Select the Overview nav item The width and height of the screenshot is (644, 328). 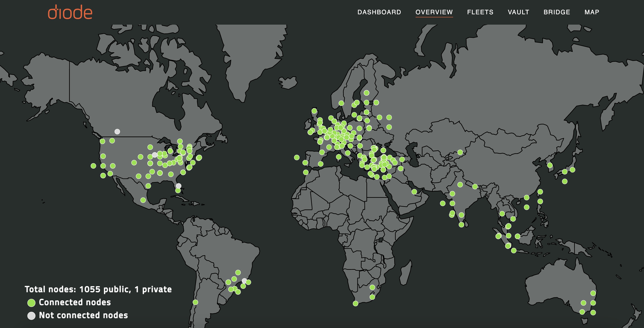pos(434,12)
